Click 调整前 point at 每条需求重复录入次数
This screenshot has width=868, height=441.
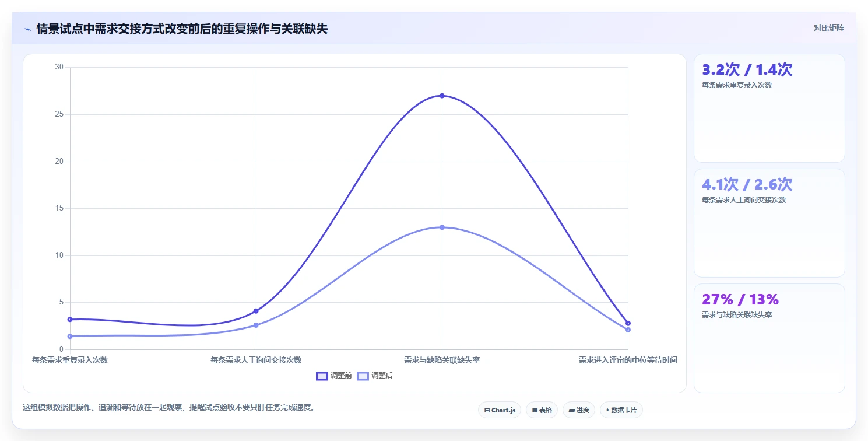pos(70,319)
